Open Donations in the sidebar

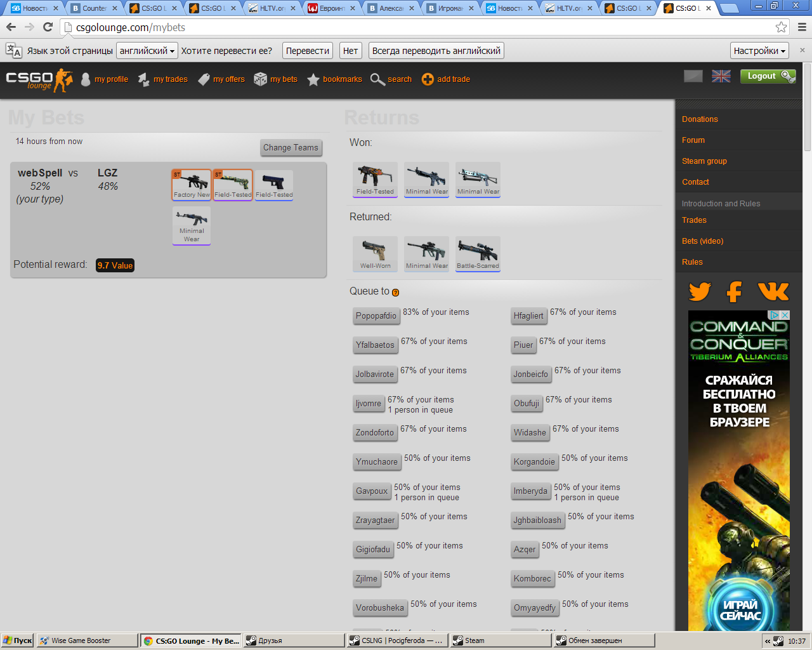(700, 119)
